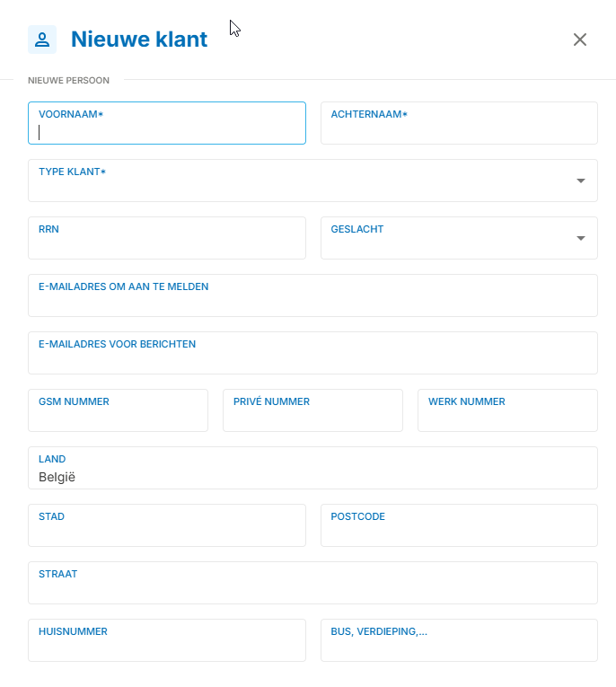616x687 pixels.
Task: Click into the Stad field
Action: coord(167,525)
